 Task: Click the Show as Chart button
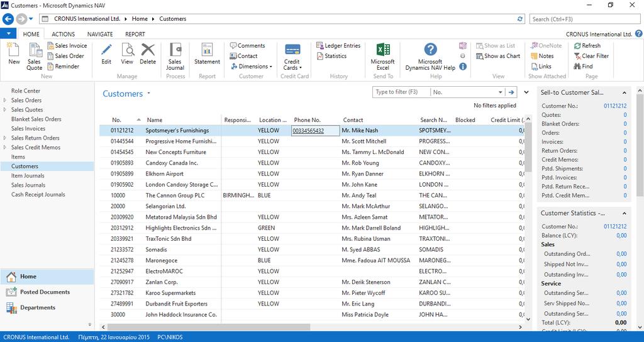498,56
